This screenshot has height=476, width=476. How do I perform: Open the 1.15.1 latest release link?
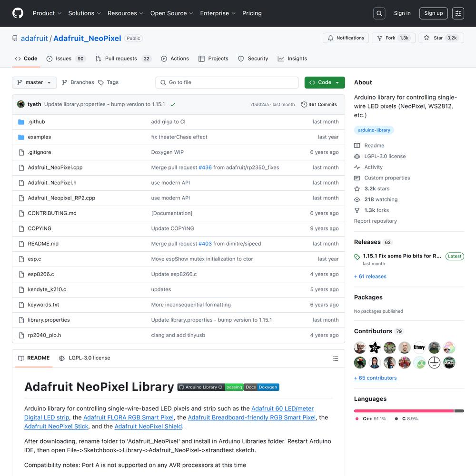(x=402, y=256)
